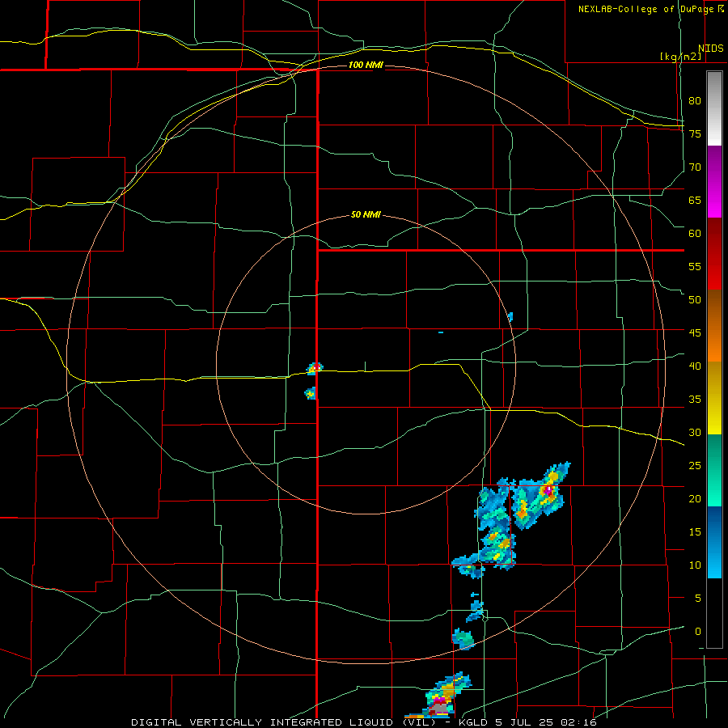Click the 5 value on the scale
This screenshot has width=728, height=728.
click(698, 599)
